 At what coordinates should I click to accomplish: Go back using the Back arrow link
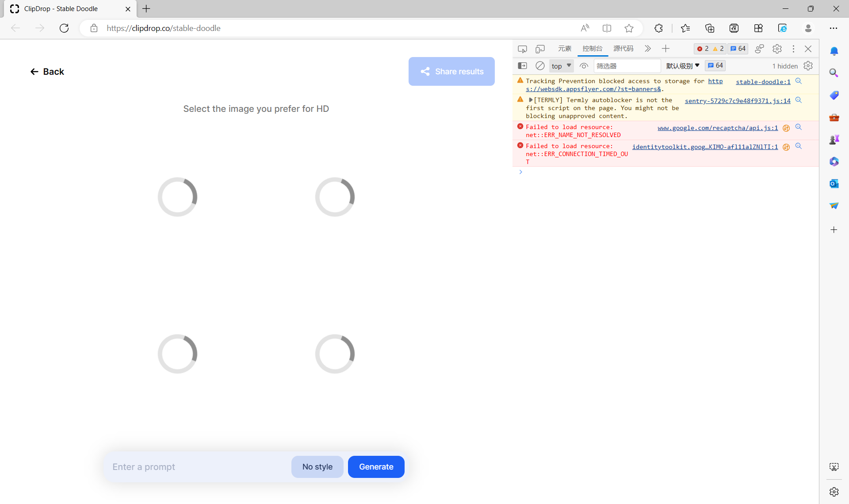tap(47, 72)
